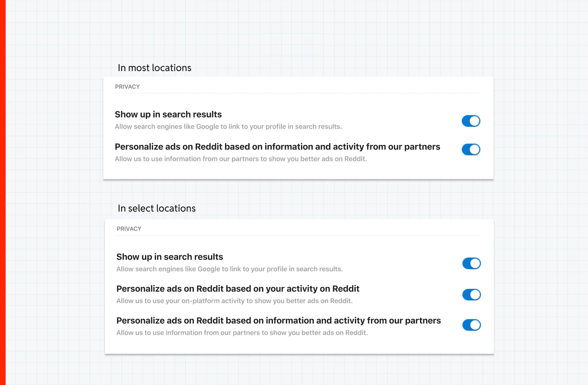Select the PRIVACY label in the upper panel
588x385 pixels.
pyautogui.click(x=127, y=87)
